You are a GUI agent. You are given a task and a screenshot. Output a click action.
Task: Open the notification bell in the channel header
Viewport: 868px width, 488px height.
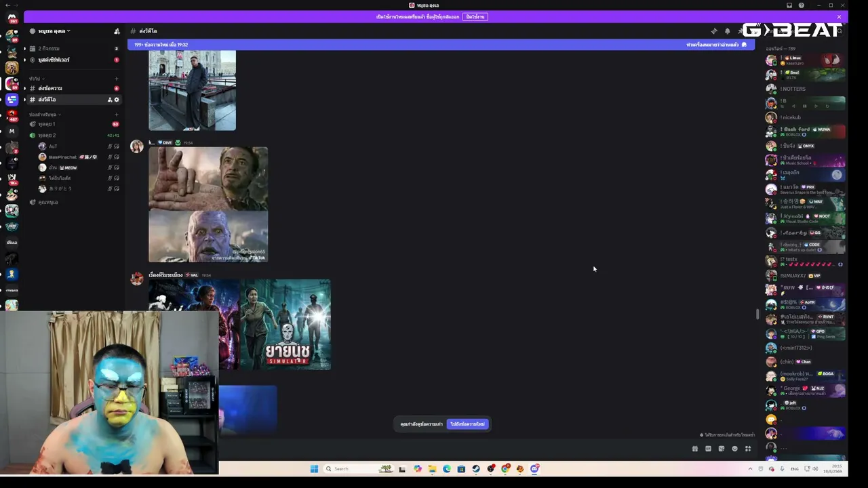[x=727, y=31]
